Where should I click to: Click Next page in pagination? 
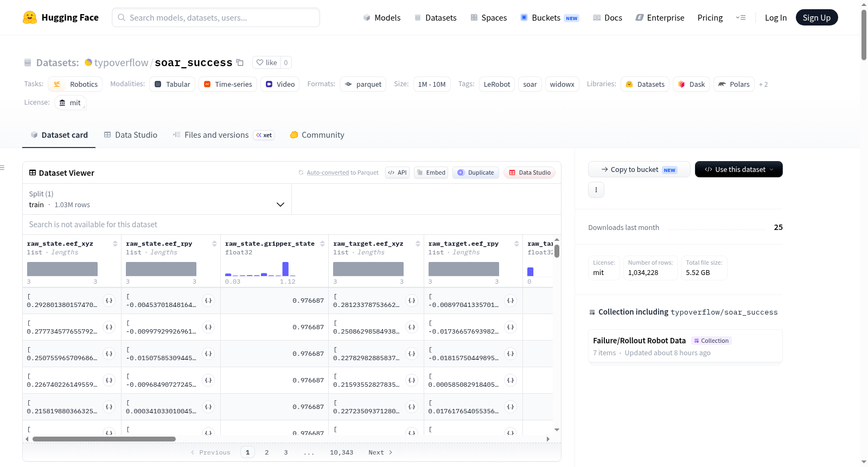[380, 452]
